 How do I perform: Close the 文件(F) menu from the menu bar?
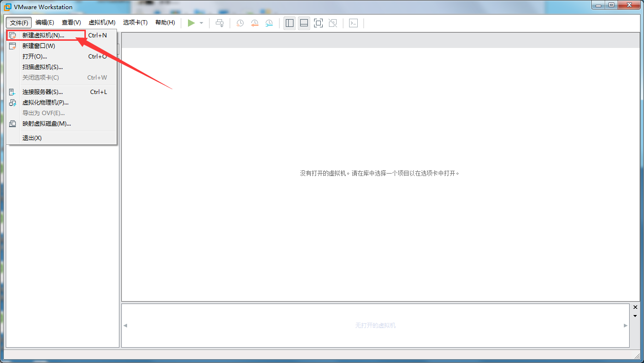(x=19, y=23)
